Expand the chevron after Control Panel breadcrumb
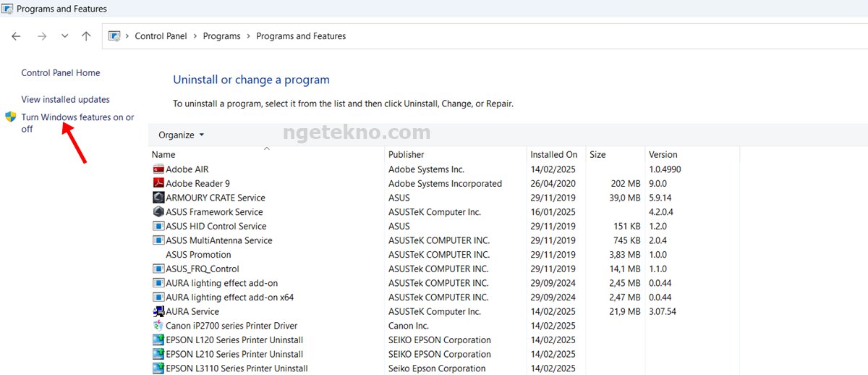 click(195, 36)
